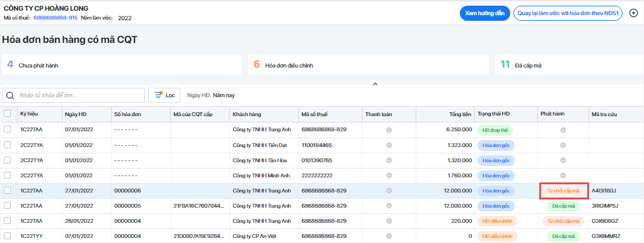The image size is (644, 243).
Task: Collapse the summary cards with the chevron
Action: [375, 84]
